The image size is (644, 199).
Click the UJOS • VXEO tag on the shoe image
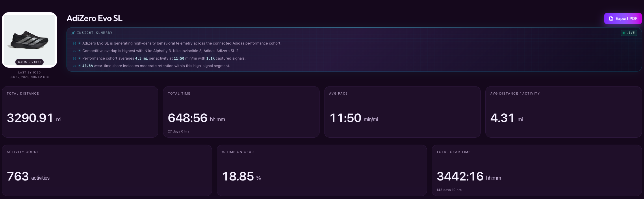point(29,62)
